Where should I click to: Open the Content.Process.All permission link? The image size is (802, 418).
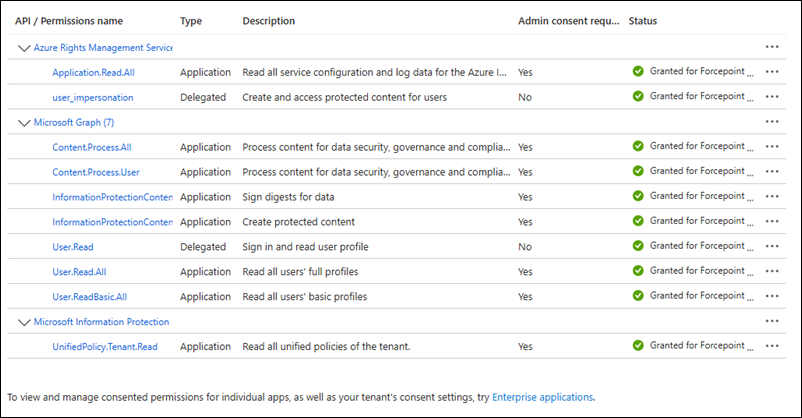(92, 147)
